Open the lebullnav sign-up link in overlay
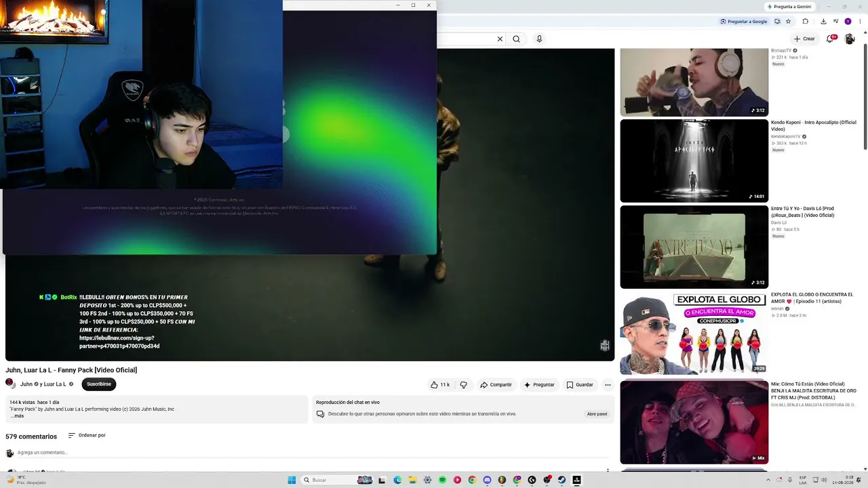Viewport: 868px width, 488px height. tap(119, 342)
